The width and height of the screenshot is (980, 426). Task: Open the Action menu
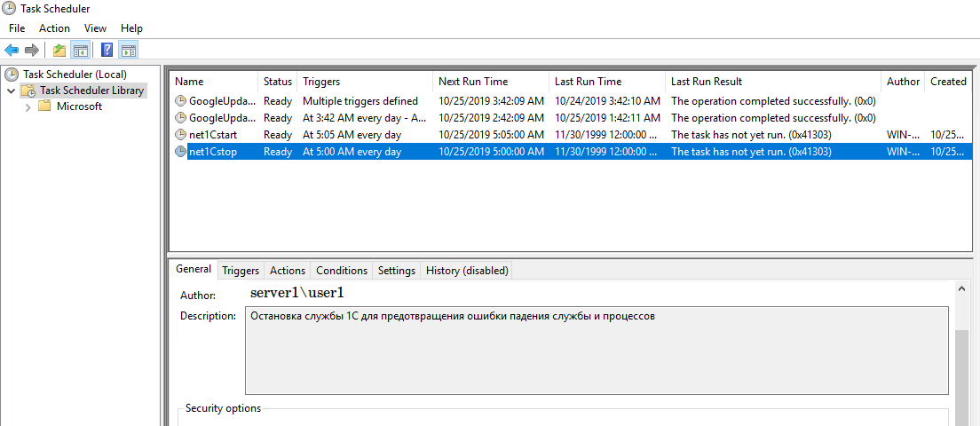click(x=54, y=28)
